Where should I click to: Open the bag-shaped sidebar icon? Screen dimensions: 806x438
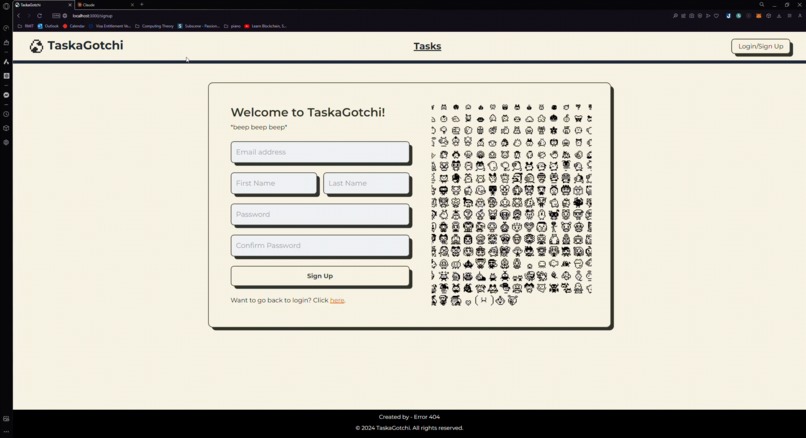[6, 43]
